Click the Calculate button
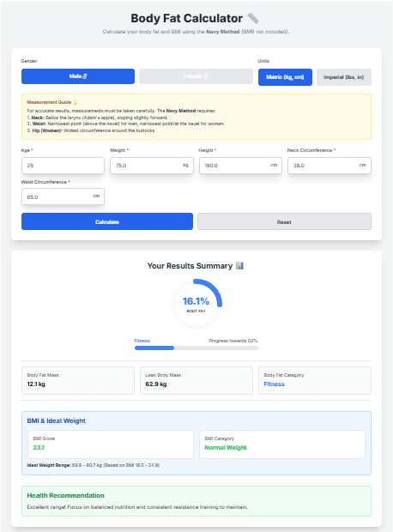 click(x=107, y=221)
